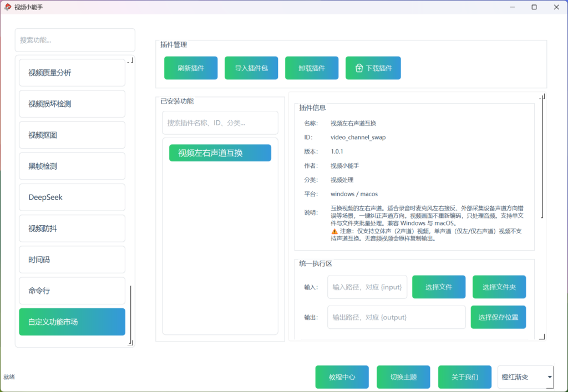Click the warning icon beside 注意
This screenshot has height=392, width=568.
tap(334, 231)
